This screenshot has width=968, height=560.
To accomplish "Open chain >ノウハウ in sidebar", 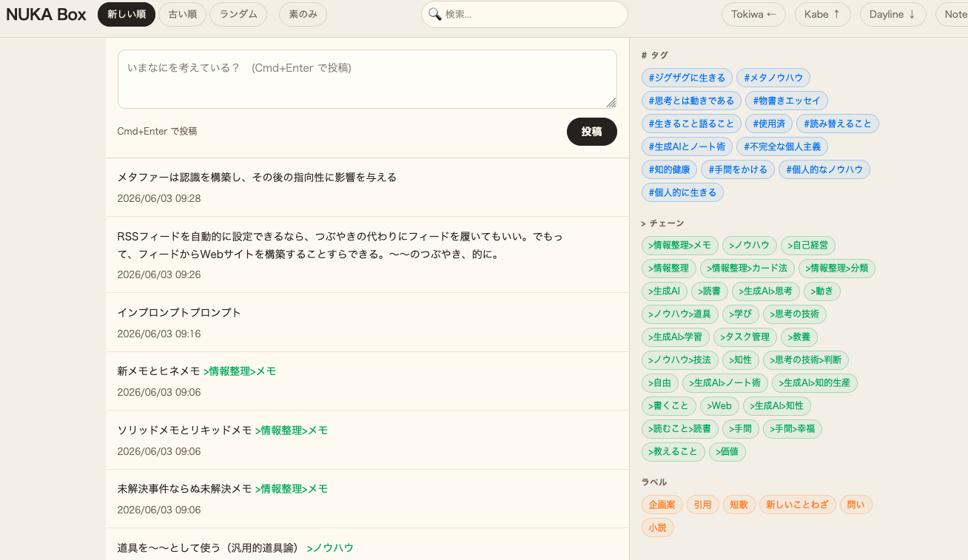I will [749, 246].
